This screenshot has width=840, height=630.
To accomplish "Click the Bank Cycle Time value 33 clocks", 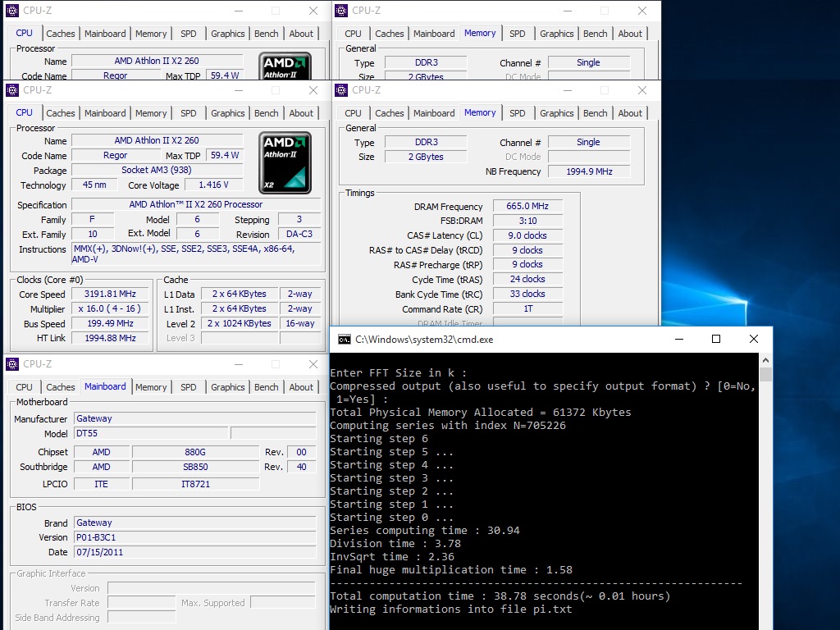I will click(x=527, y=294).
